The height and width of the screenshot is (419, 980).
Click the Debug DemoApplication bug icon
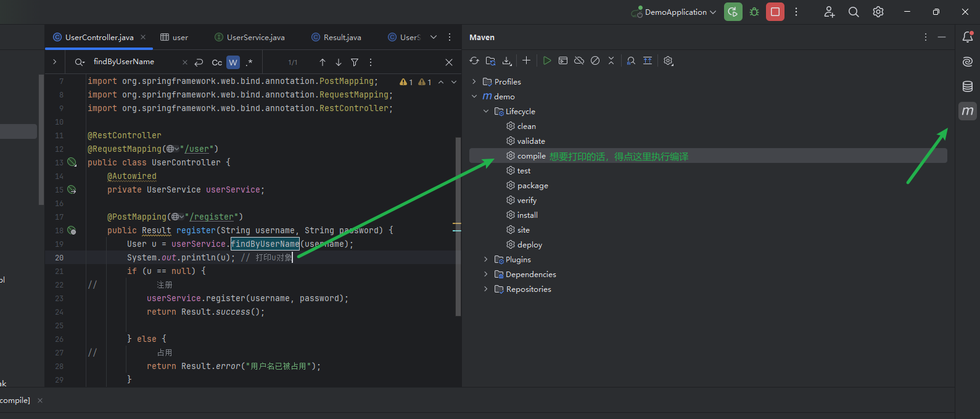(x=754, y=12)
